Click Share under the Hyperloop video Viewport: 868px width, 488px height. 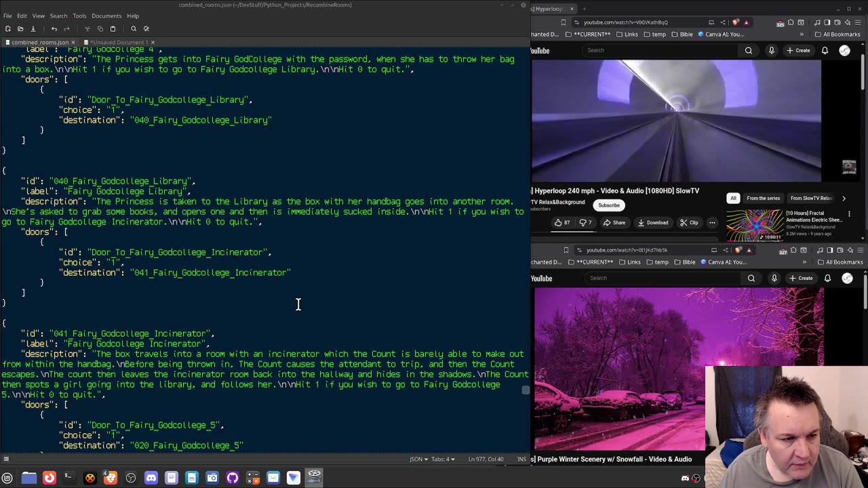pyautogui.click(x=614, y=222)
